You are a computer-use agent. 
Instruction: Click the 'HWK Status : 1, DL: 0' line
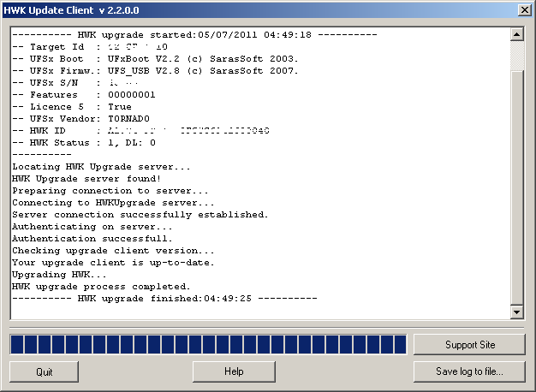coord(84,143)
